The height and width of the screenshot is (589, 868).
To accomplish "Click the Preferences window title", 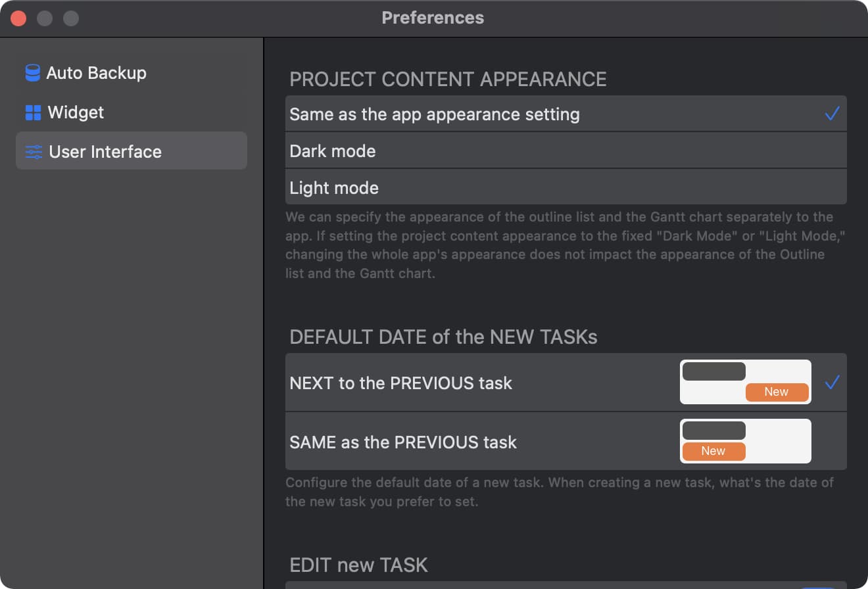I will click(433, 18).
